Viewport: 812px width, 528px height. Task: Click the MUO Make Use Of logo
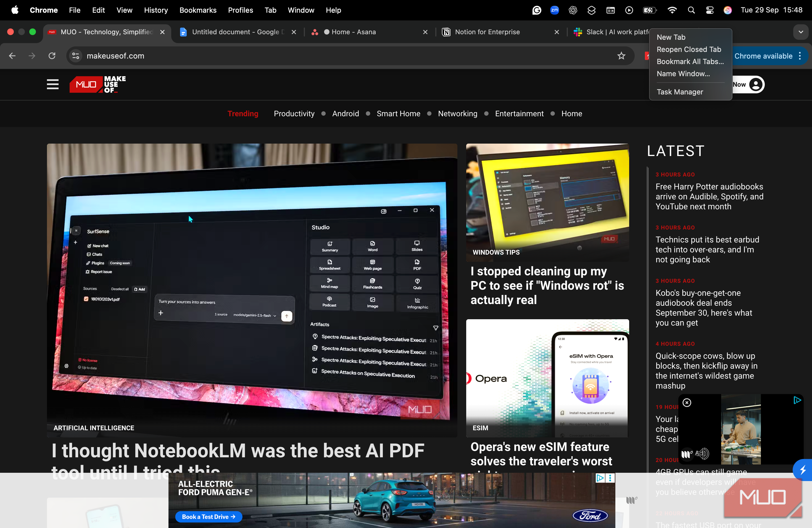click(97, 84)
